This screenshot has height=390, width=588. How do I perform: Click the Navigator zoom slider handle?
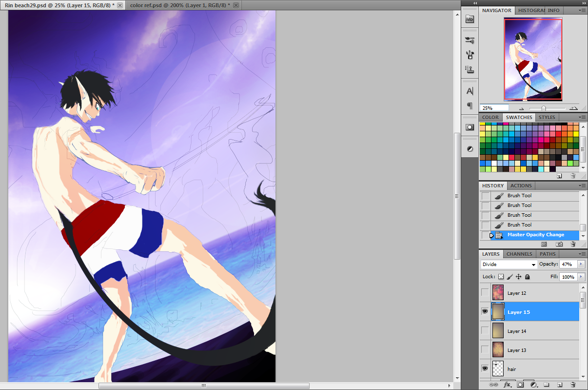tap(544, 108)
